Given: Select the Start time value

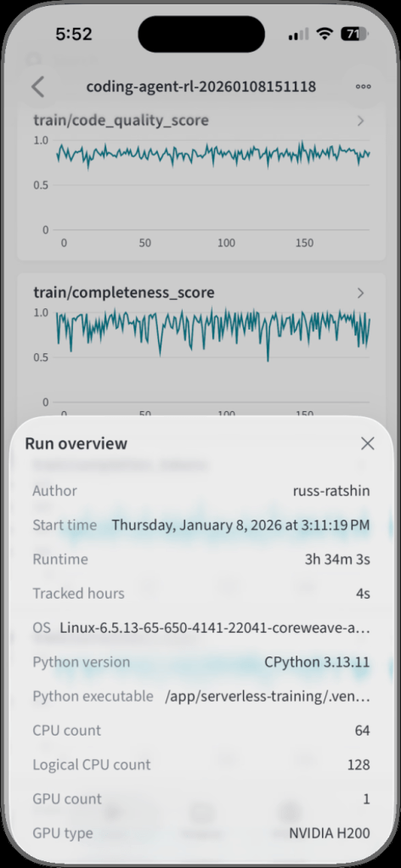Looking at the screenshot, I should (x=240, y=525).
